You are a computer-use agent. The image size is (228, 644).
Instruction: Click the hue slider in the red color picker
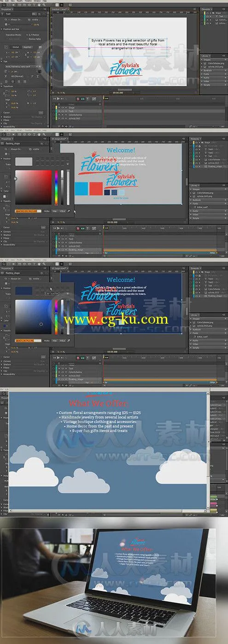click(57, 188)
